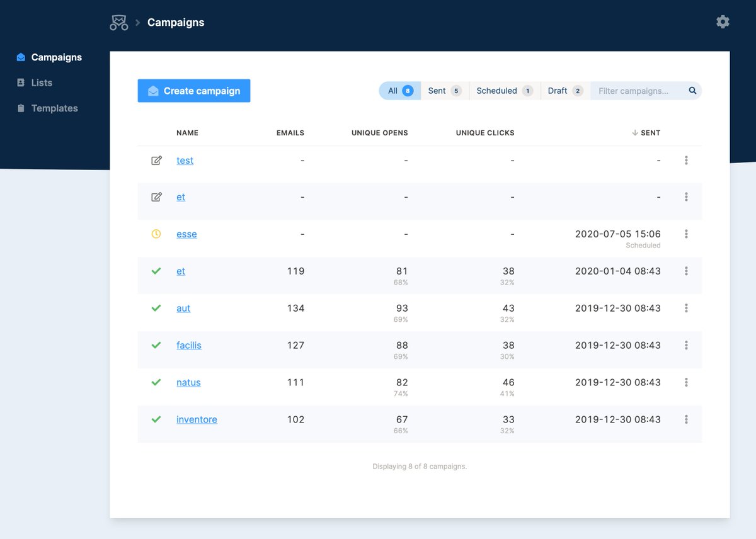This screenshot has width=756, height=539.
Task: Click the search magnifier icon in the filter box
Action: coord(692,91)
